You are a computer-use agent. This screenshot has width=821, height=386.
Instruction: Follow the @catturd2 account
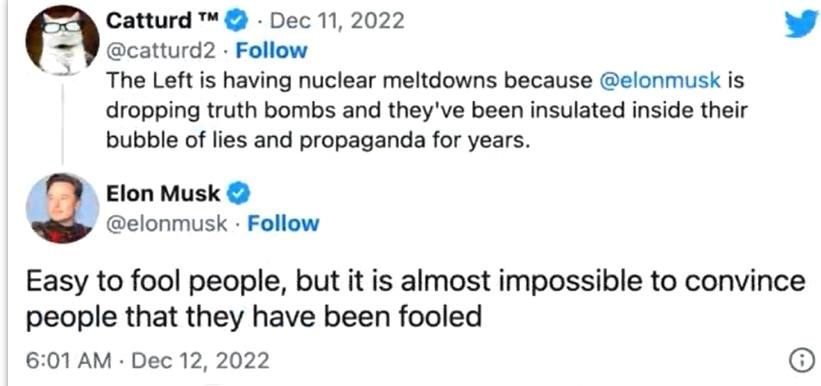pyautogui.click(x=271, y=51)
